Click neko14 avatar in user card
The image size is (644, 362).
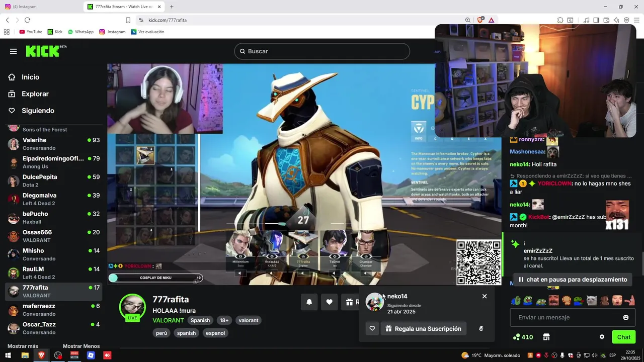374,302
